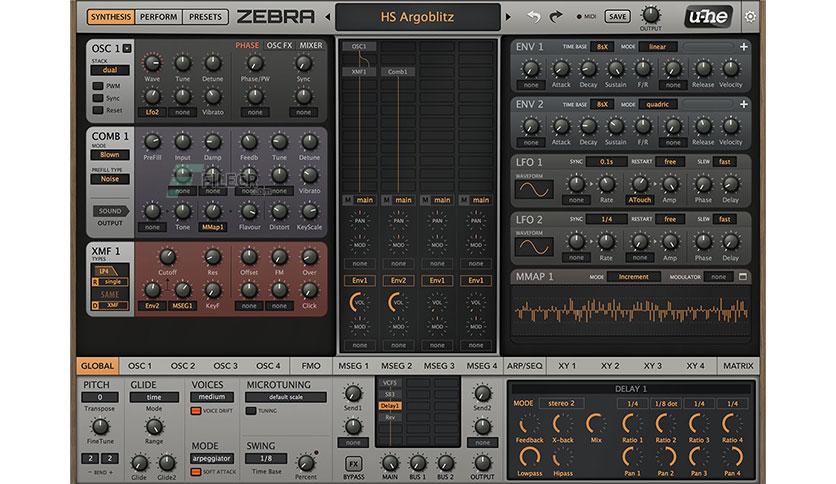Click the SAVE button
Viewport: 836px width, 484px height.
[617, 17]
